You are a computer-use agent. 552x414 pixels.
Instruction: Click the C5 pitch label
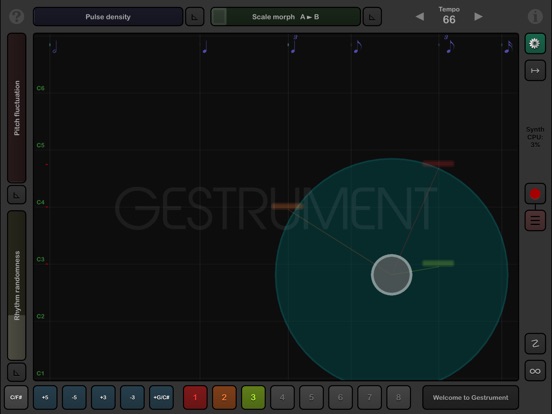(40, 145)
